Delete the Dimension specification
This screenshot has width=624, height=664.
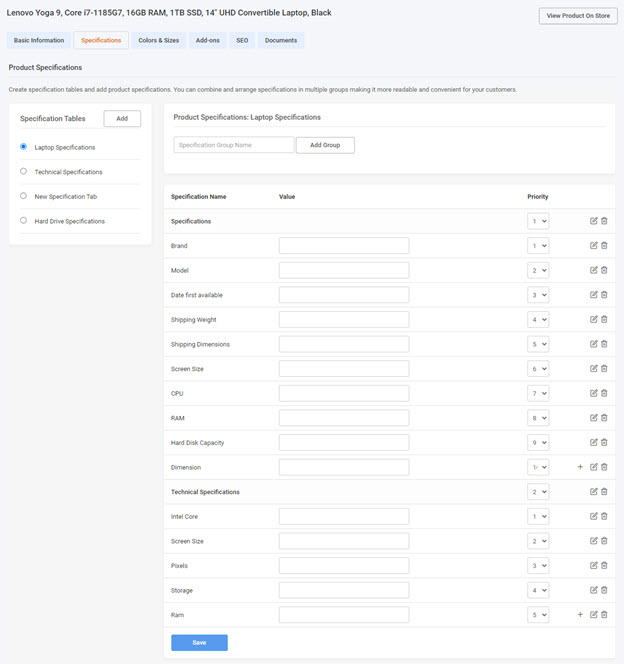pos(604,467)
